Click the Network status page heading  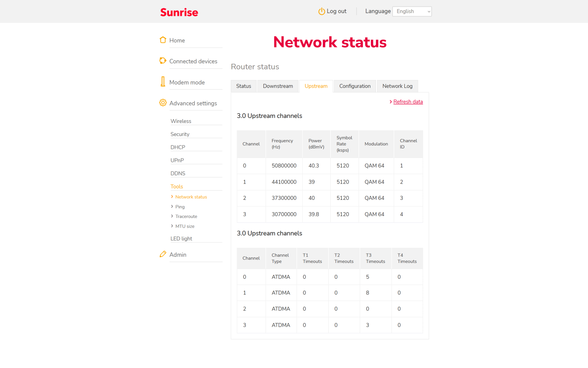[x=330, y=42]
